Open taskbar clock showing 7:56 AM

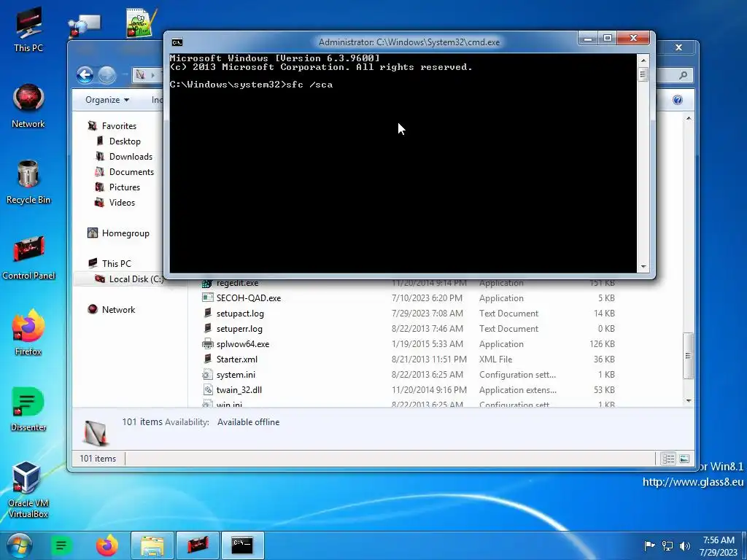coord(718,545)
